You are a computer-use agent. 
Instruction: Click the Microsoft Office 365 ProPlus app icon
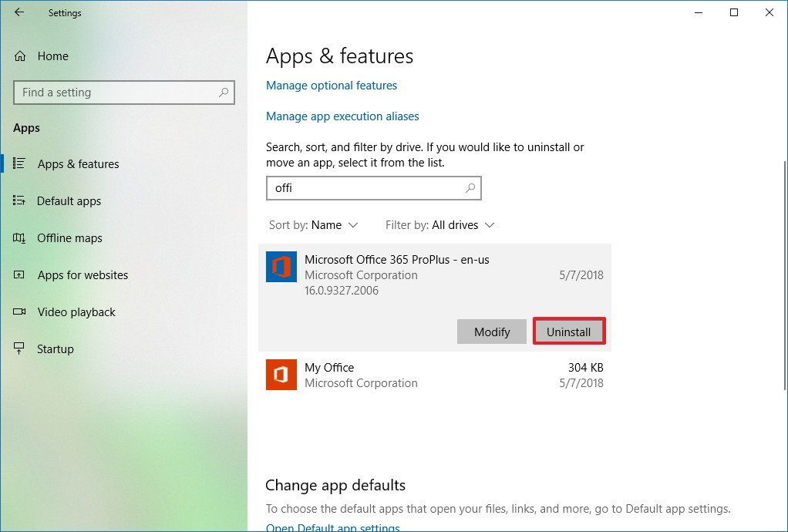click(281, 267)
